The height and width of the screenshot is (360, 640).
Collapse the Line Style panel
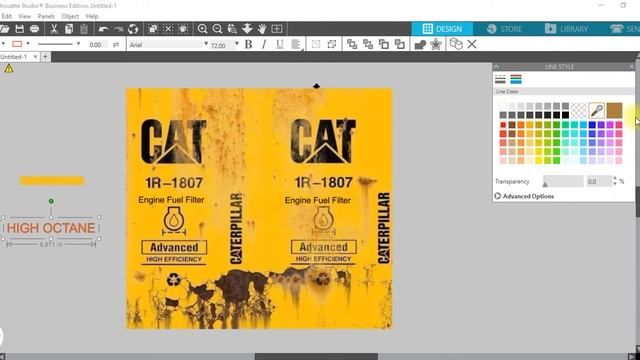pos(496,67)
